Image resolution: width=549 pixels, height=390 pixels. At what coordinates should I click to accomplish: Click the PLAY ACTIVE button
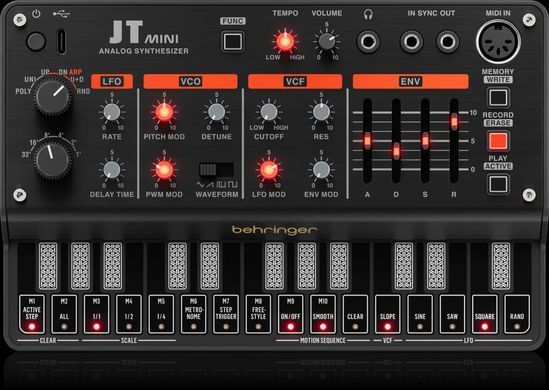[498, 184]
